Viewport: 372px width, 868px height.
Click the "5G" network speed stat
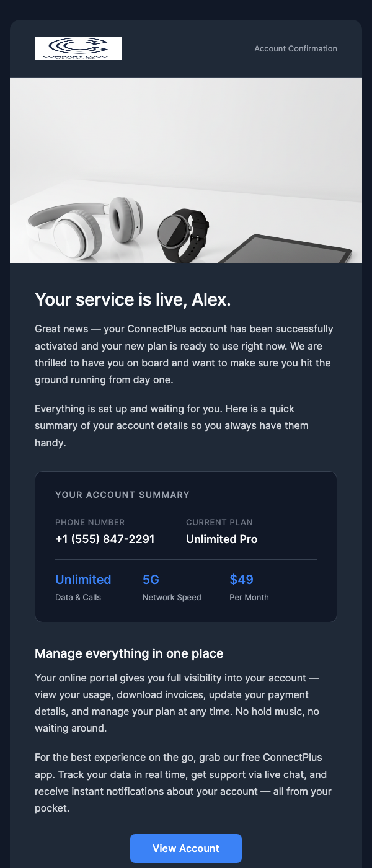click(151, 579)
